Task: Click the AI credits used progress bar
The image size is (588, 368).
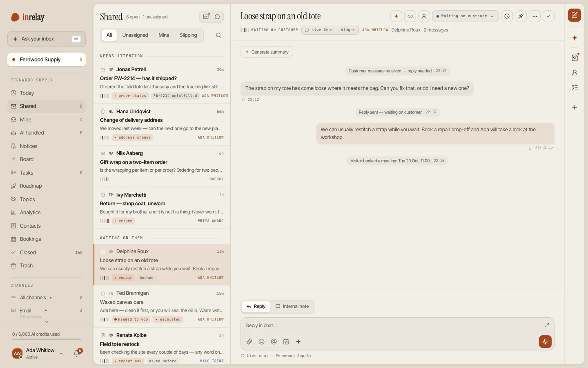Action: [47, 339]
